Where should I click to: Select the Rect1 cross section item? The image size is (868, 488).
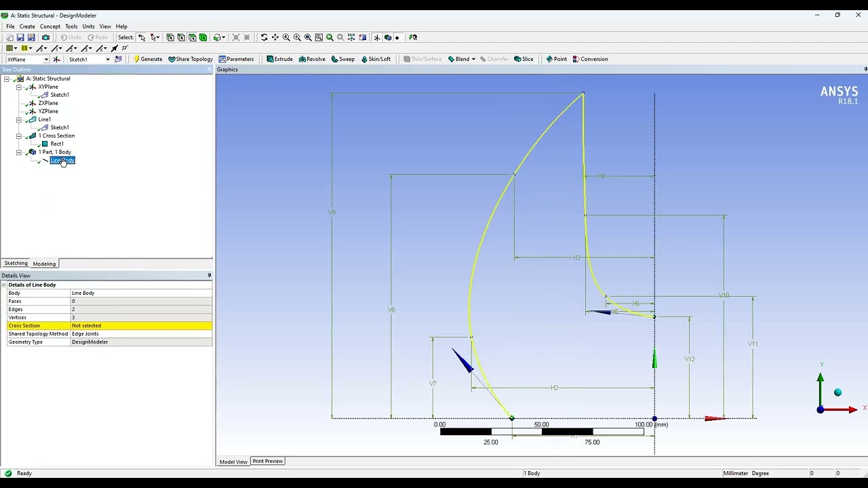57,144
